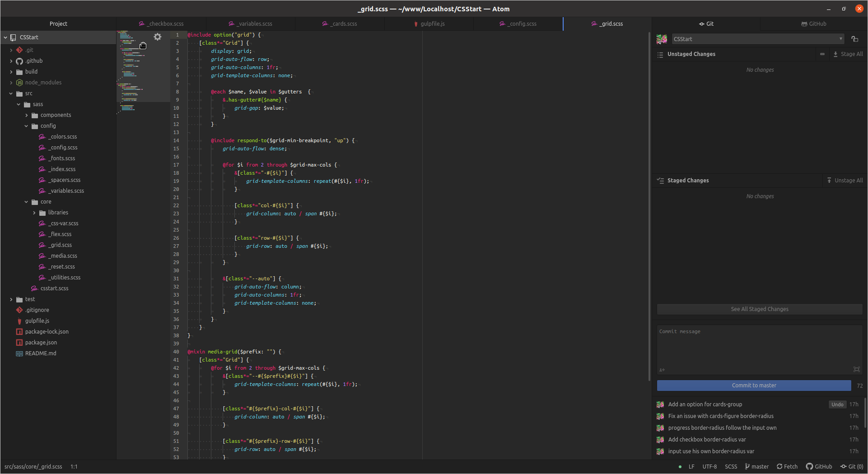Click the Unstage All button
The width and height of the screenshot is (868, 474).
[845, 181]
